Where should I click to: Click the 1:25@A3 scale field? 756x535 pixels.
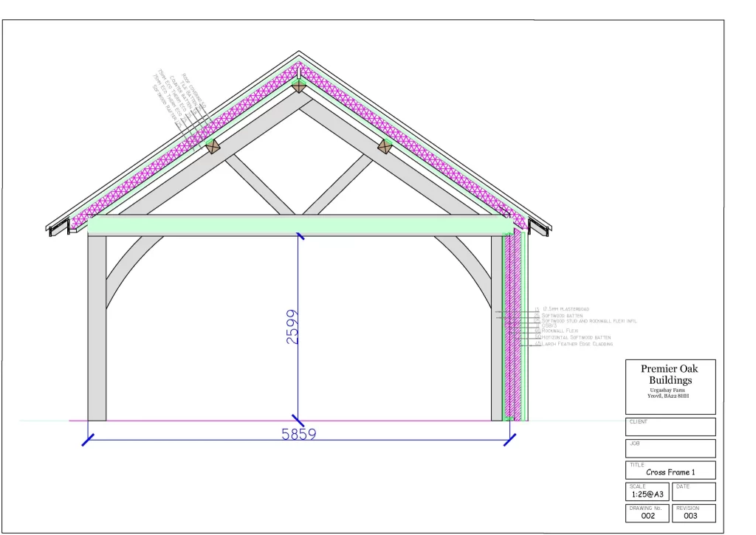click(x=647, y=494)
